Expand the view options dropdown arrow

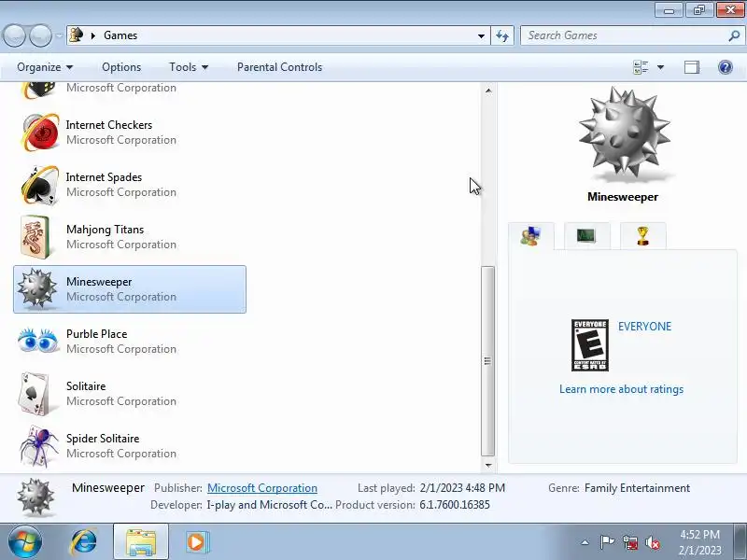click(660, 67)
